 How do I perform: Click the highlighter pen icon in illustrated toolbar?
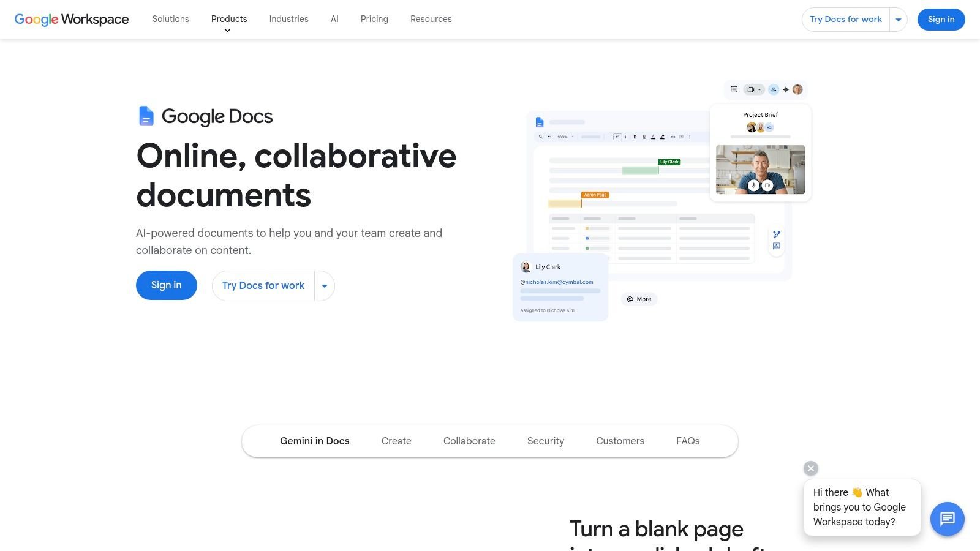coord(662,137)
